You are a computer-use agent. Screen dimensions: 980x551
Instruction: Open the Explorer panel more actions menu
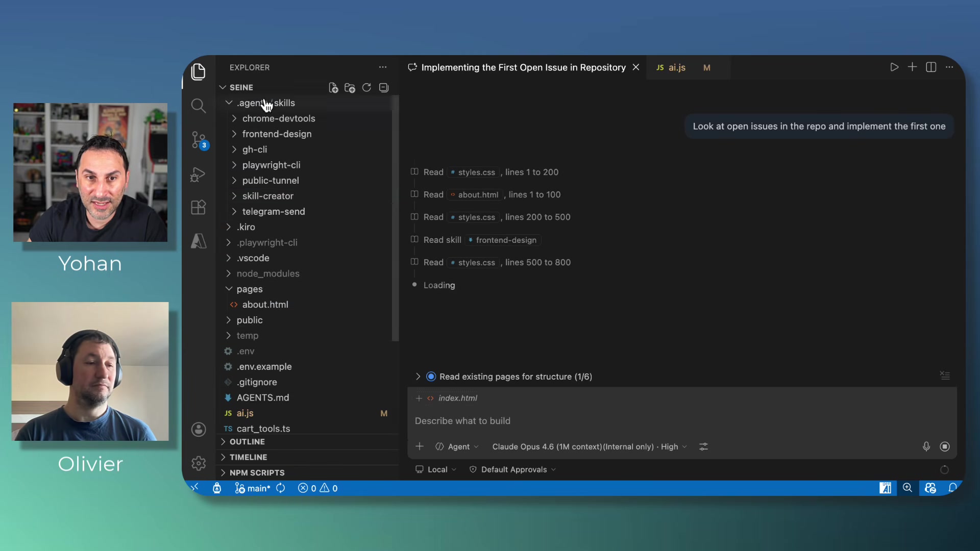pyautogui.click(x=382, y=67)
